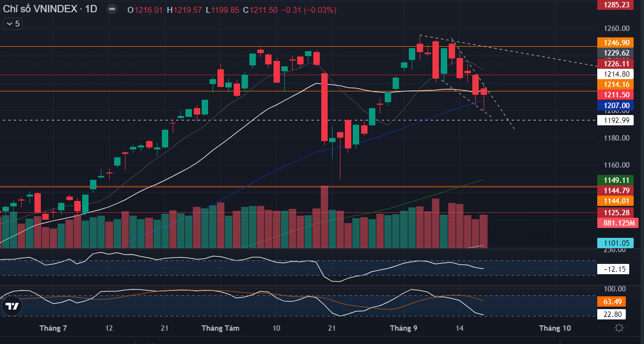Viewport: 644px width, 344px height.
Task: Click the green 1149.11 price label
Action: (x=615, y=180)
